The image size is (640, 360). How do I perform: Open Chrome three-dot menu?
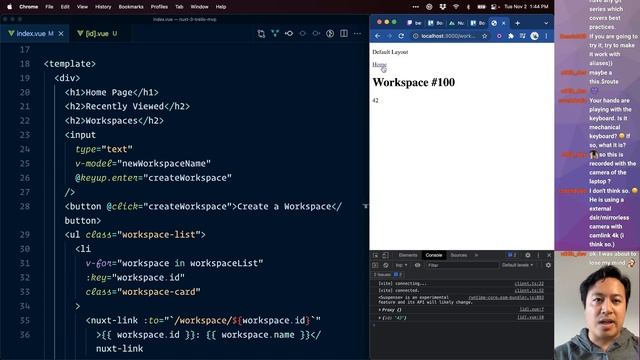546,36
